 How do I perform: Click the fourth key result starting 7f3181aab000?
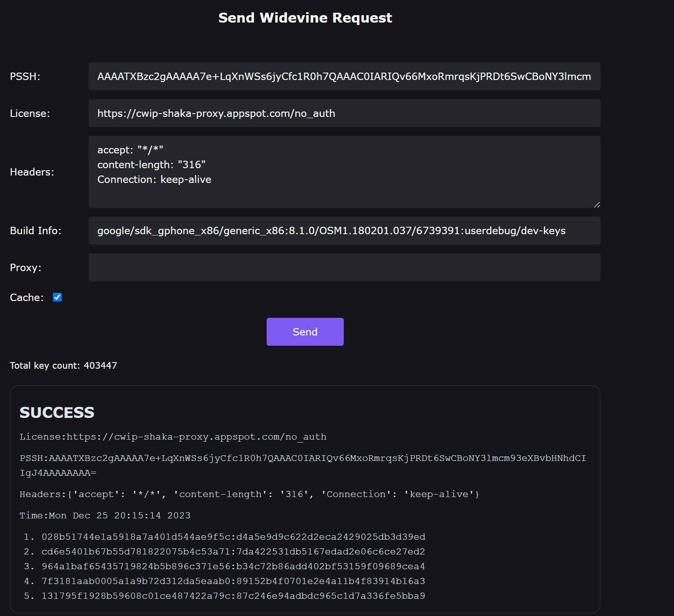(x=233, y=581)
